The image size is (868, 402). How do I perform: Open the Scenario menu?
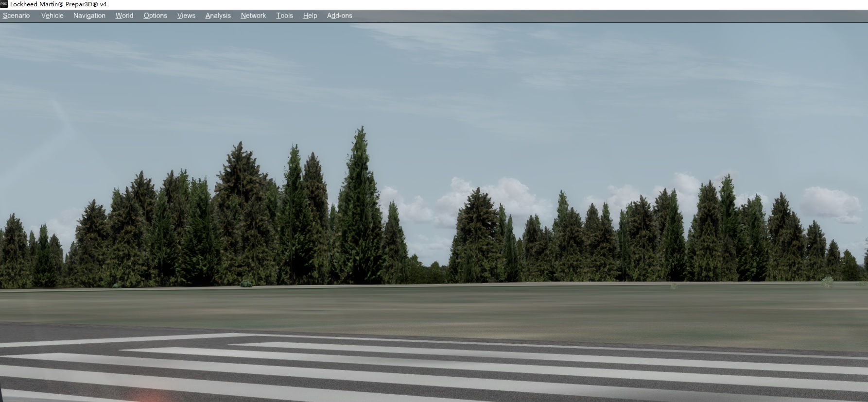pyautogui.click(x=16, y=16)
